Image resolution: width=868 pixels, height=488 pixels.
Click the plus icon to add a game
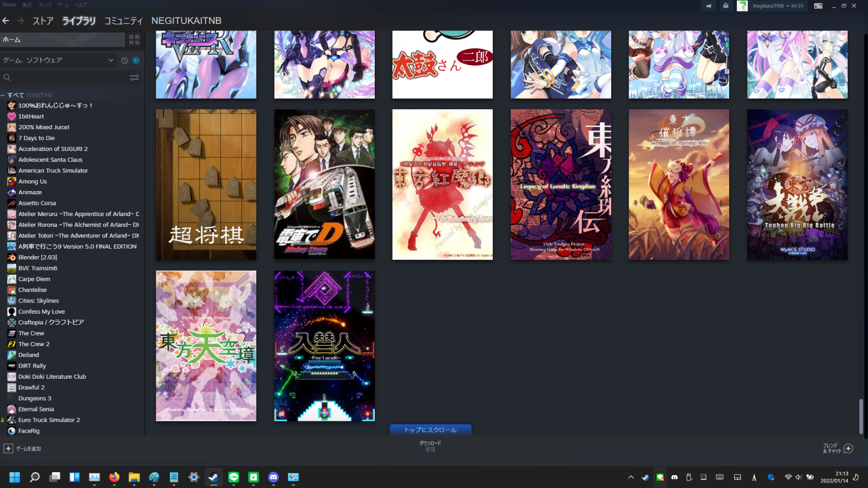click(8, 448)
